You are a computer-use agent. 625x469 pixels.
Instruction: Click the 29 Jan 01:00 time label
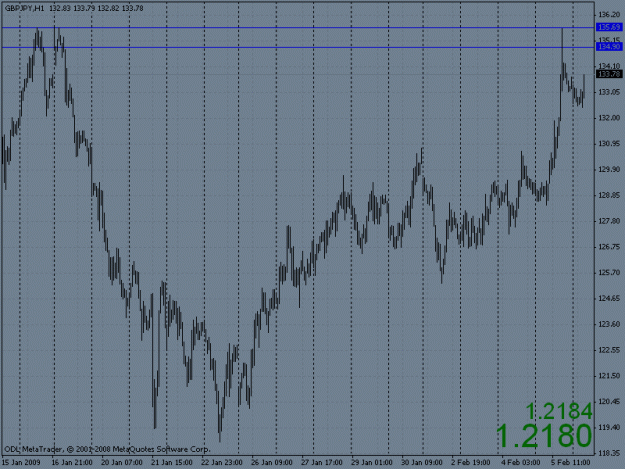(371, 462)
